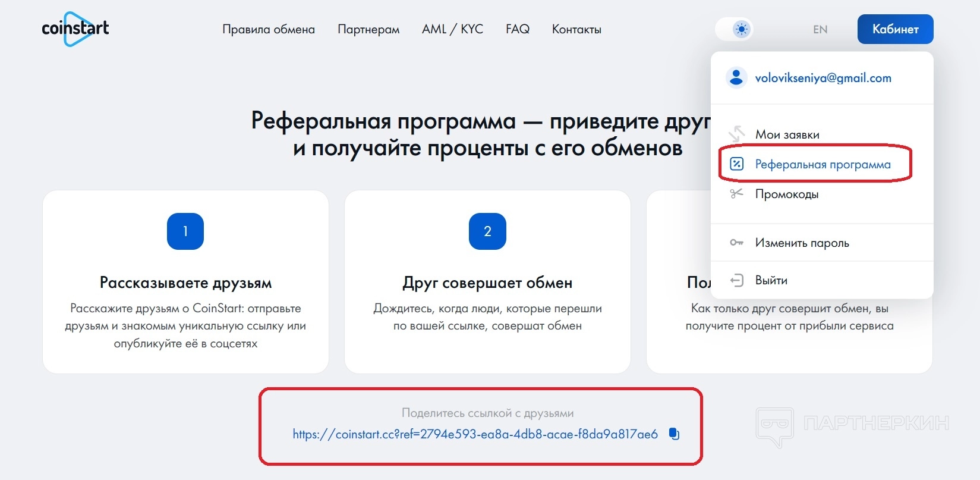Click the user avatar icon in the dropdown

[x=736, y=77]
